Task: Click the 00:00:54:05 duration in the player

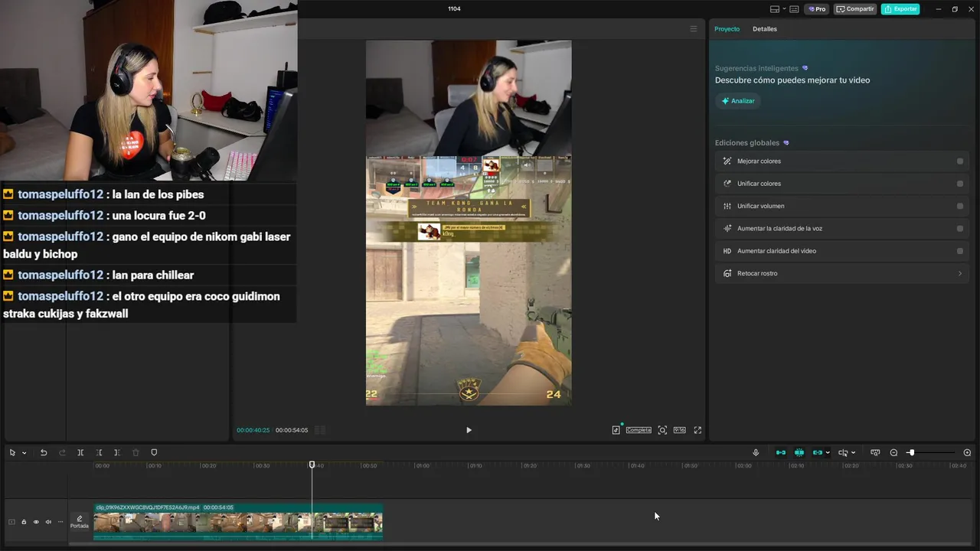Action: click(292, 430)
